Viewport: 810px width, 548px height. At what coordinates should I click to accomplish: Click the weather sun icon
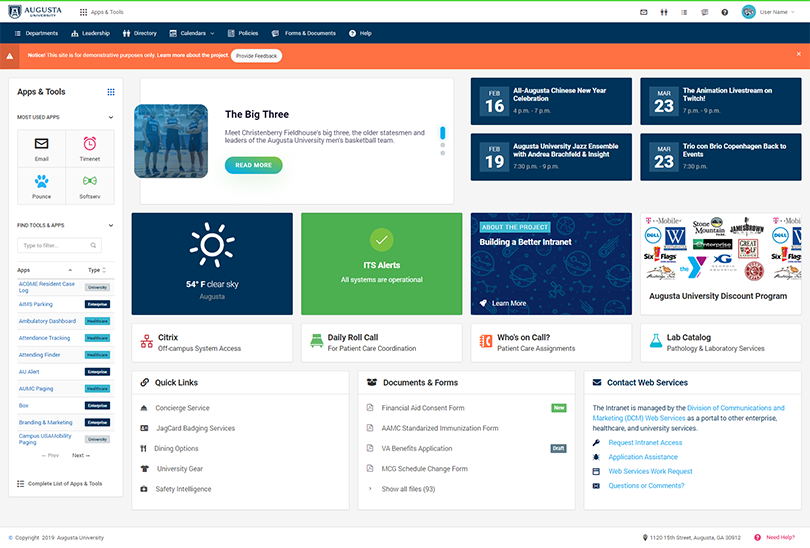[212, 245]
